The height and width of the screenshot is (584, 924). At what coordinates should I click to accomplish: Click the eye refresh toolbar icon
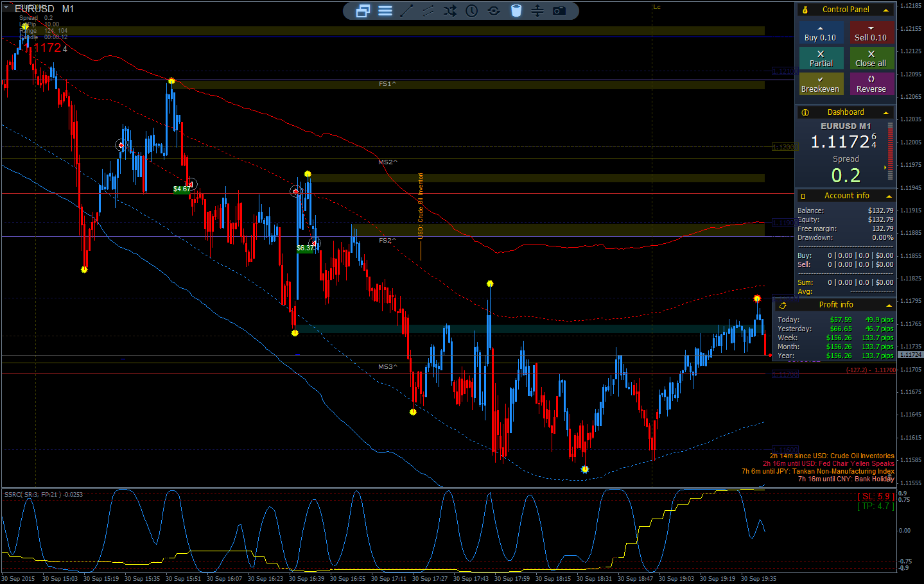[x=494, y=11]
